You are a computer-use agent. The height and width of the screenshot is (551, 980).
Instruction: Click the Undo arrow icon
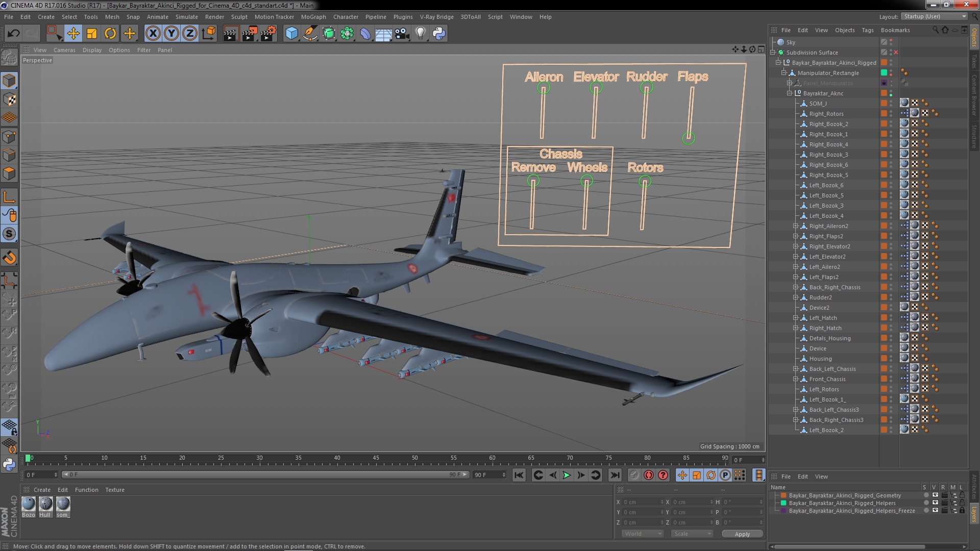[x=13, y=34]
